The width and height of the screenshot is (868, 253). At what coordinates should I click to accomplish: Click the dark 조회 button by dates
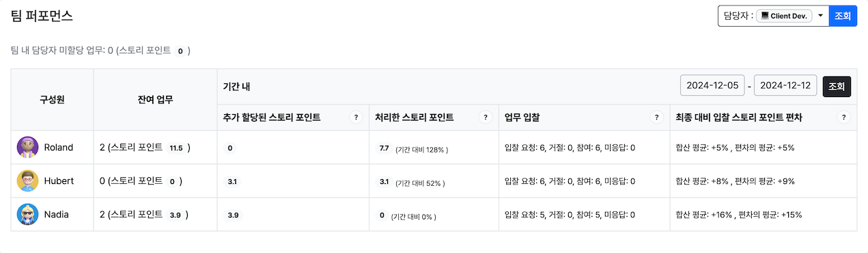[837, 86]
